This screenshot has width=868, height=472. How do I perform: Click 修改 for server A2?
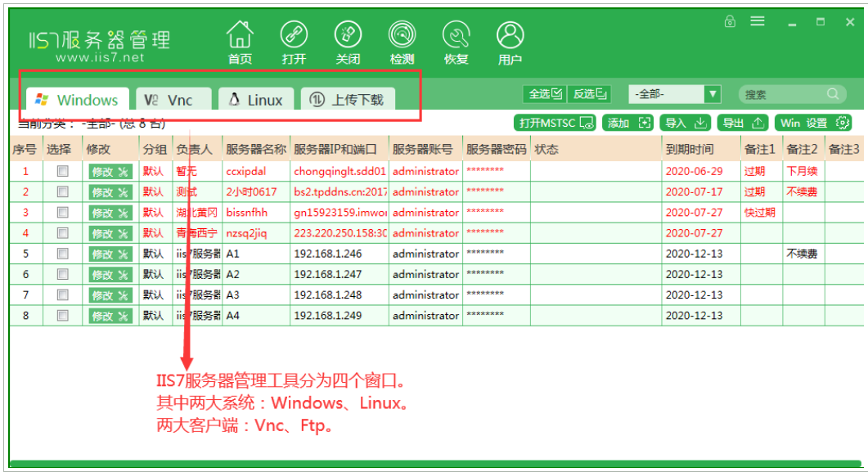pos(110,275)
